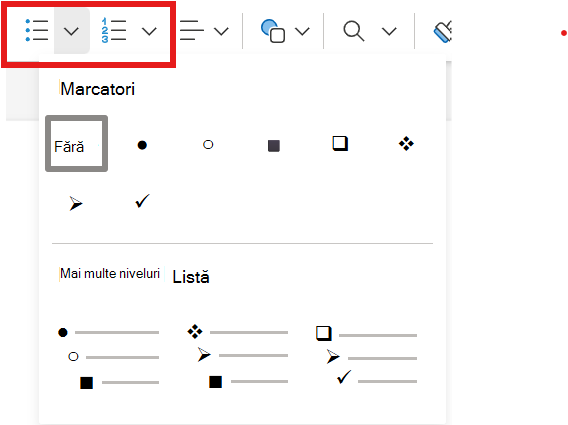Click the partially visible format painter icon
Screen dimensions: 568x425
click(x=443, y=32)
